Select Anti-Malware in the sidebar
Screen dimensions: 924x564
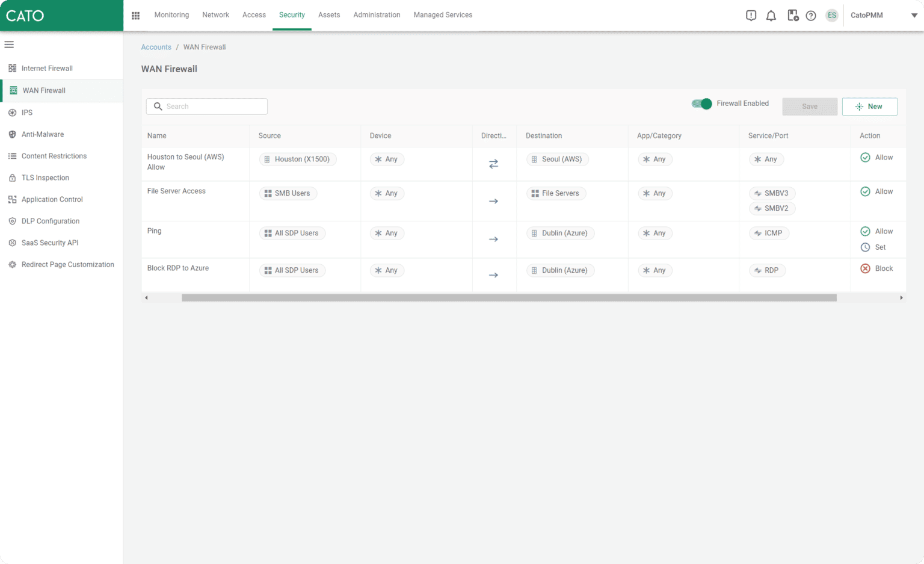tap(42, 134)
